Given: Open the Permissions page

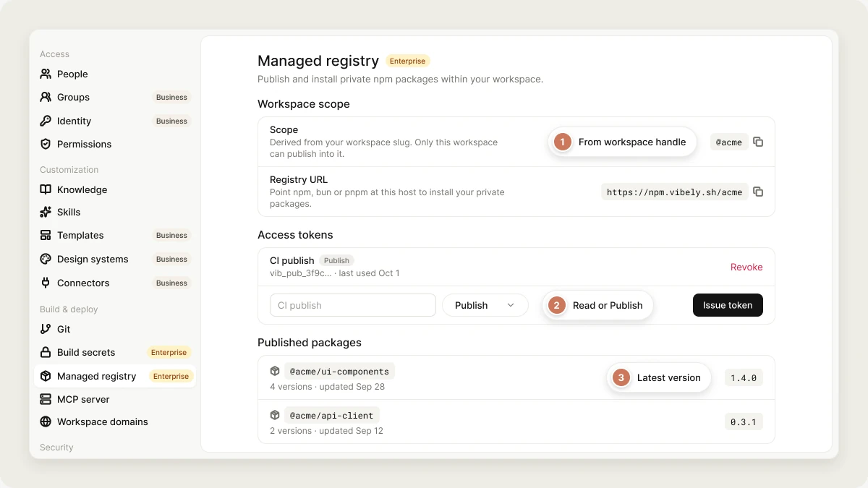Looking at the screenshot, I should [114, 144].
